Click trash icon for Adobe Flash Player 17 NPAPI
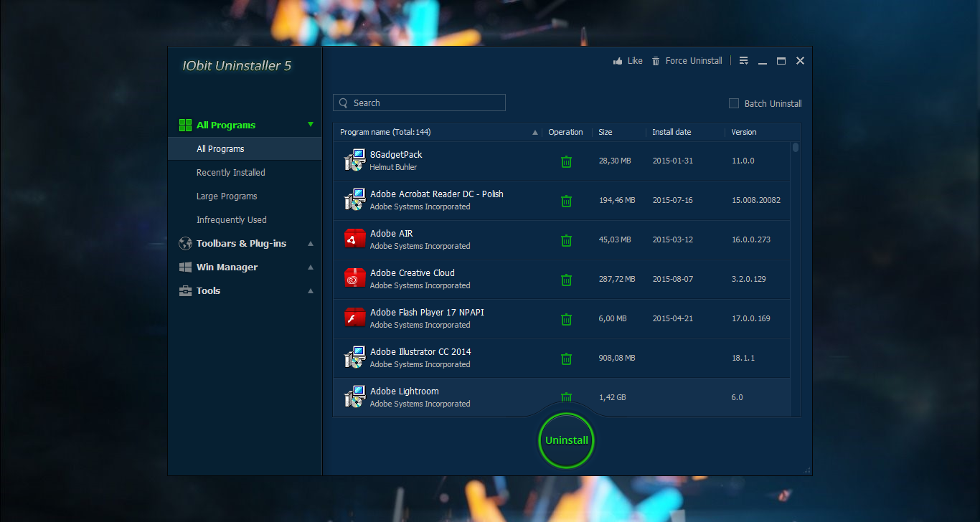Screen dimensions: 980x522 566,319
